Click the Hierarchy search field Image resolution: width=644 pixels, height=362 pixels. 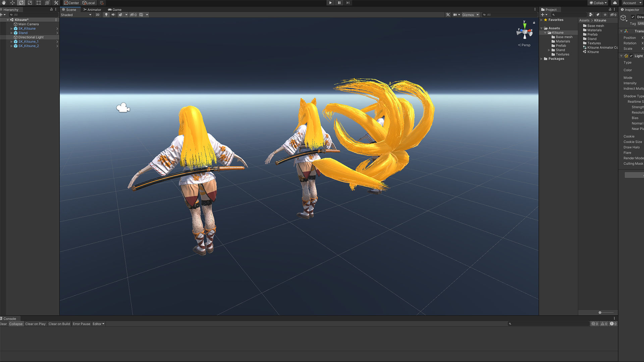33,15
